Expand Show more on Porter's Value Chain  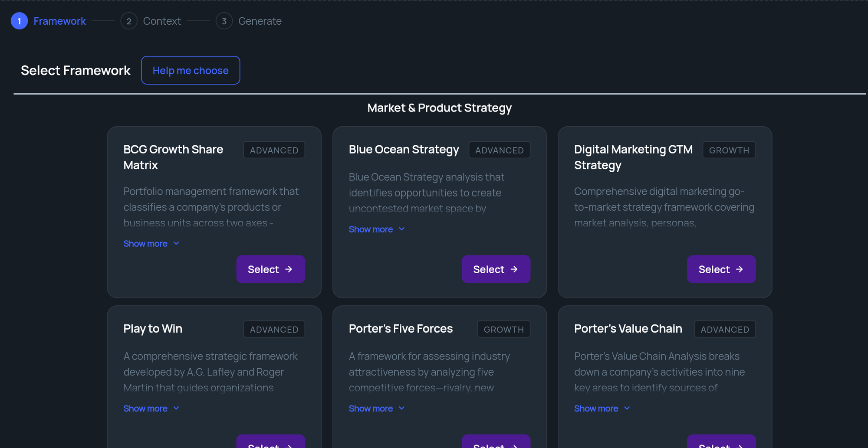coord(602,409)
